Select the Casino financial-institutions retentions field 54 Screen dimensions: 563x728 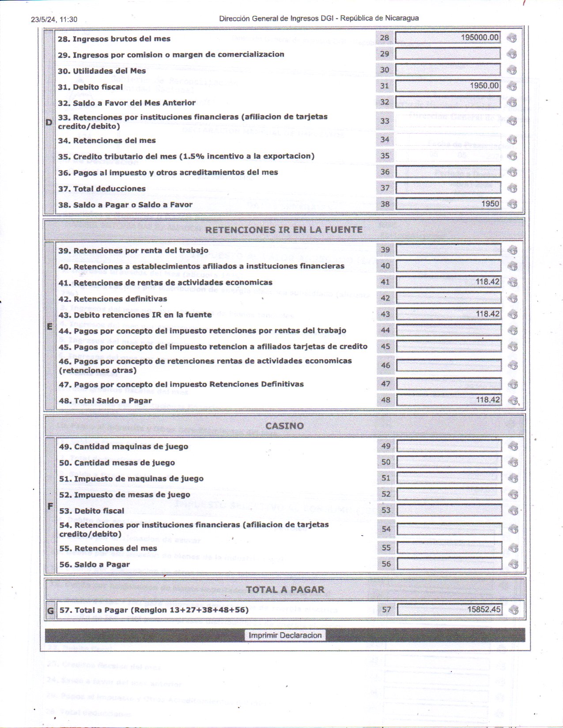[449, 529]
